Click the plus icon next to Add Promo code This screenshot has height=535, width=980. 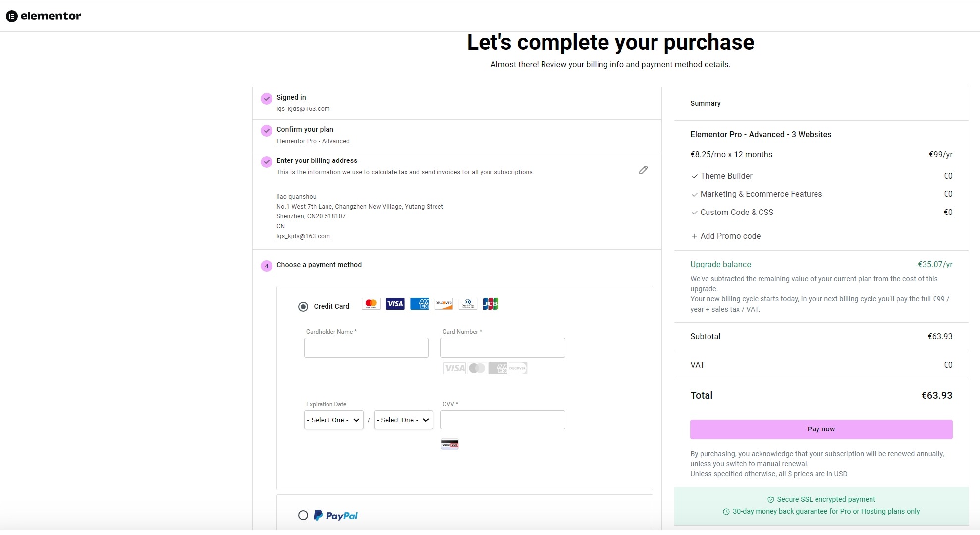(694, 236)
